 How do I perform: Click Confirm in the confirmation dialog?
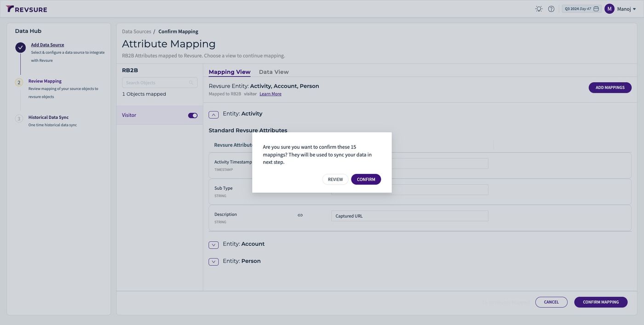point(366,180)
